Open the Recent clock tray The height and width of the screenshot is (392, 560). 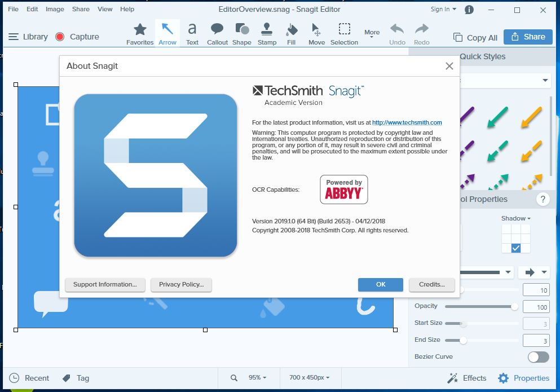tap(29, 378)
